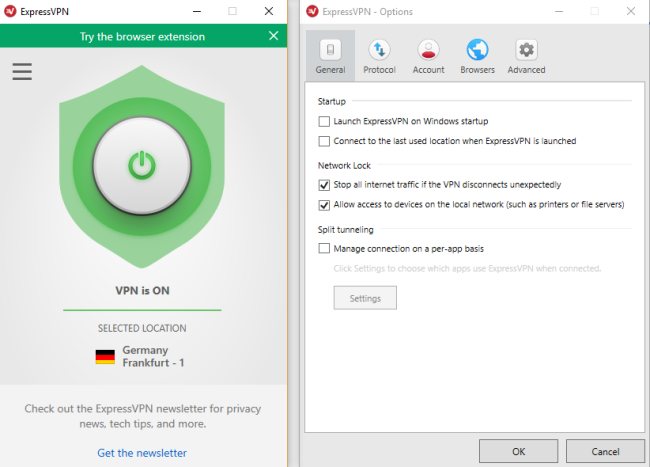
Task: Click the Try the browser extension banner
Action: (142, 36)
